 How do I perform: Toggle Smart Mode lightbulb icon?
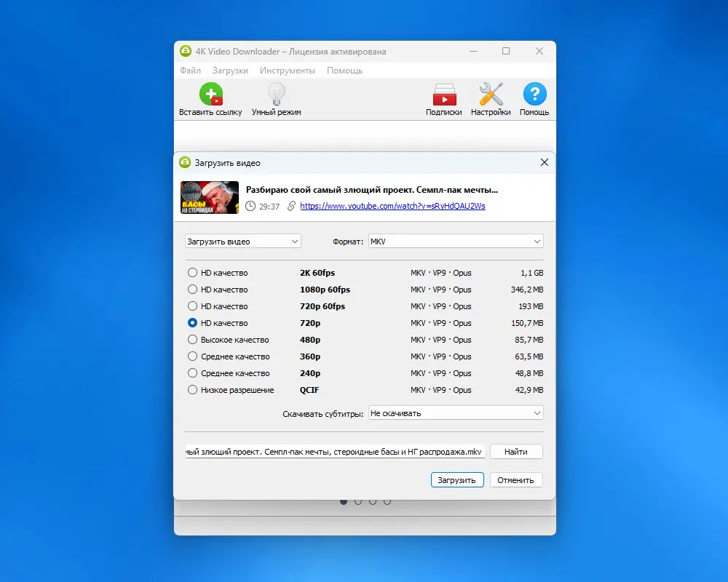click(x=276, y=95)
